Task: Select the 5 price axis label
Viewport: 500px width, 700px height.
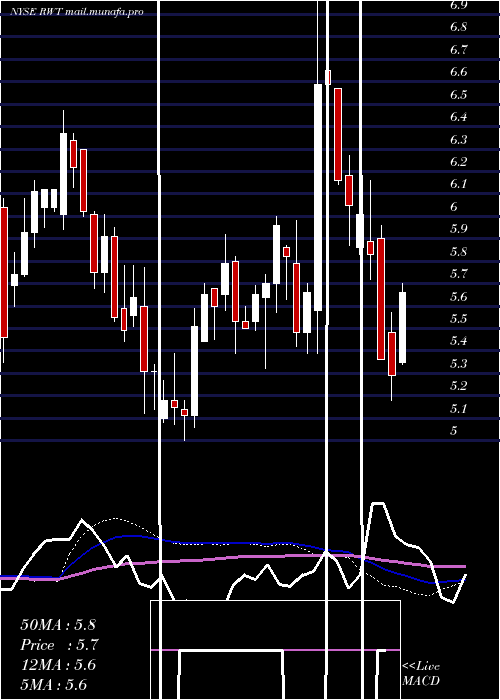Action: [x=454, y=431]
